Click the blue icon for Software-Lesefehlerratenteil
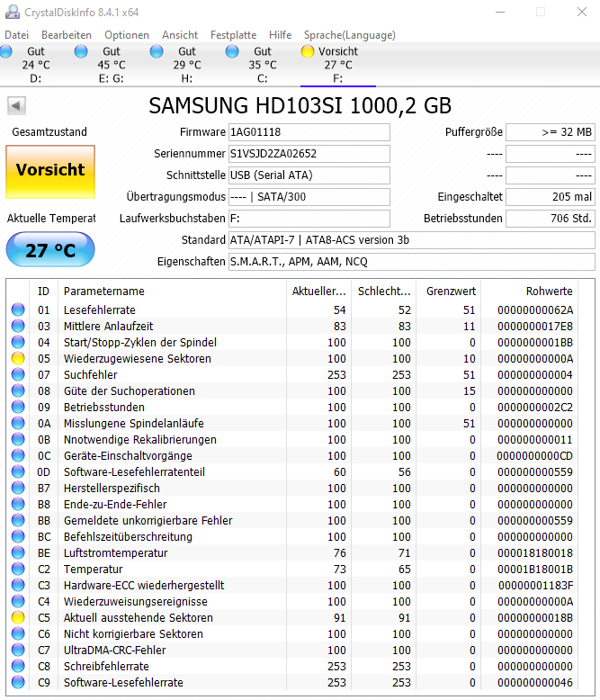This screenshot has width=600, height=700. point(18,471)
